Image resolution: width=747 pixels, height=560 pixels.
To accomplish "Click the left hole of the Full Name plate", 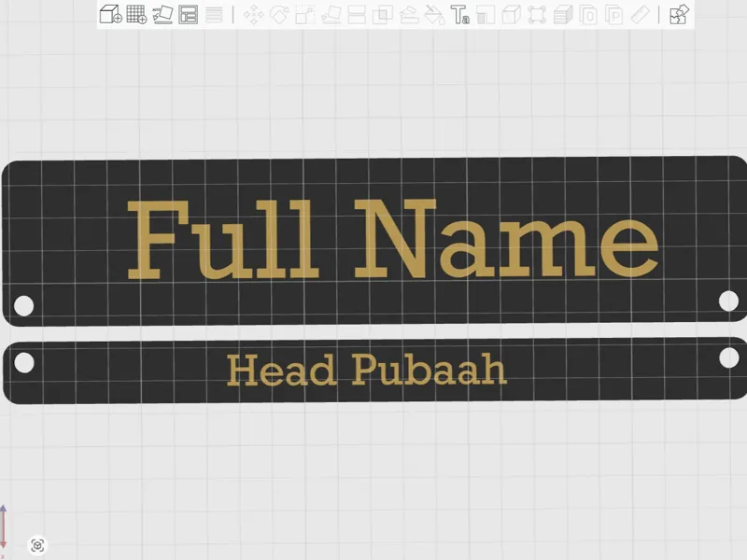I will tap(24, 306).
